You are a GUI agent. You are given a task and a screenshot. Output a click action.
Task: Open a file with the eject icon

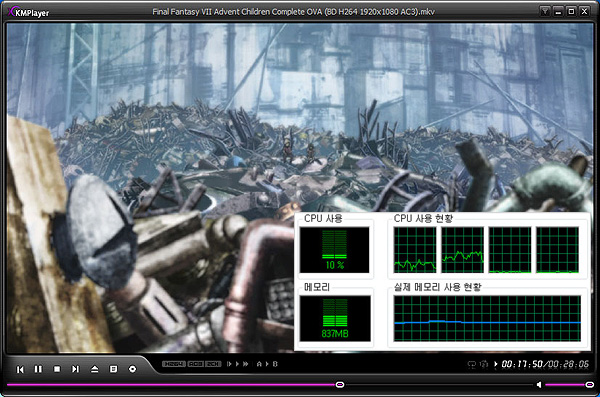pos(95,369)
